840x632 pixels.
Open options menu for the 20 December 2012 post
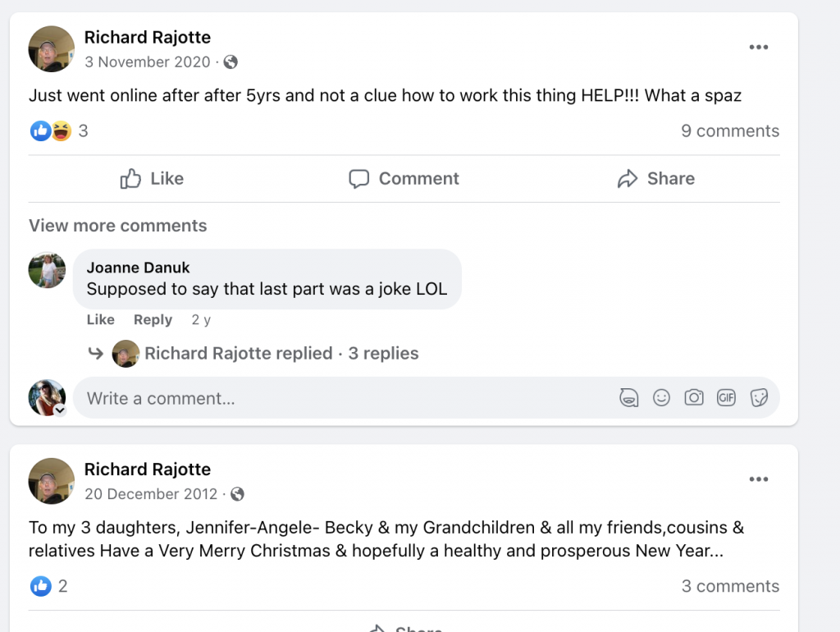click(x=759, y=479)
